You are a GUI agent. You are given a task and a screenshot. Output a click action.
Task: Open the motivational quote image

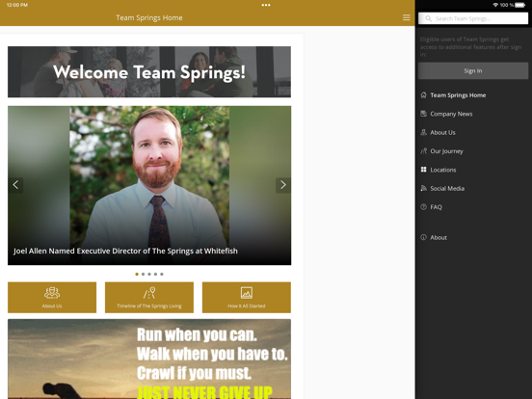click(149, 359)
